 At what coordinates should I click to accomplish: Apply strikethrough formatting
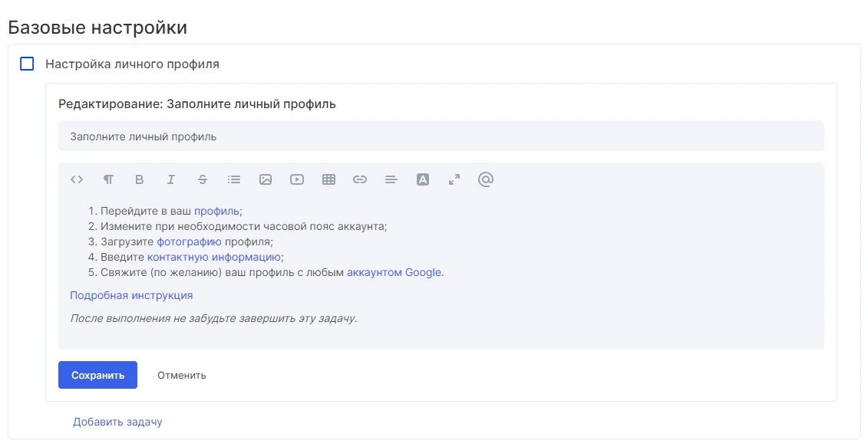click(x=203, y=179)
